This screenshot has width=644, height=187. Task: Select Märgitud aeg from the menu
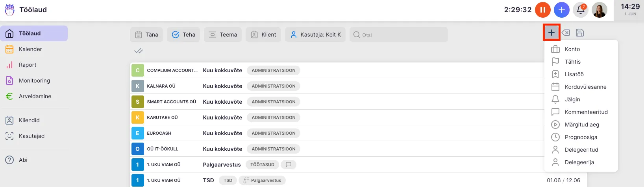[x=581, y=125]
